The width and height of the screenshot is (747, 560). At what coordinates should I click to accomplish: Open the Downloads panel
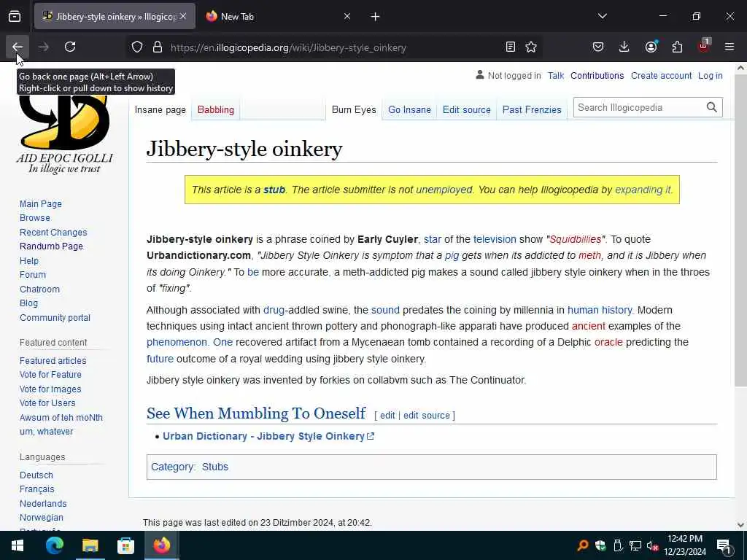[624, 47]
